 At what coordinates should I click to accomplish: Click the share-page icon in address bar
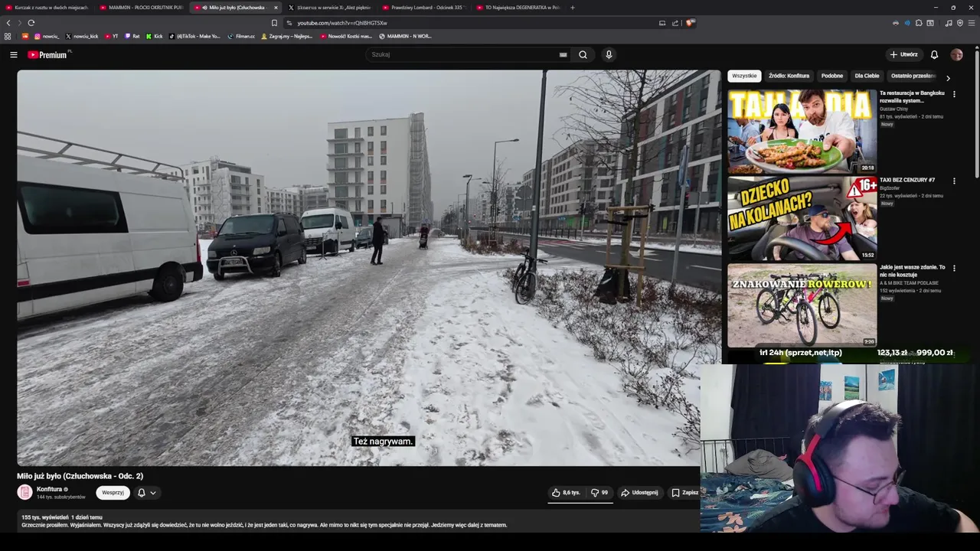675,23
